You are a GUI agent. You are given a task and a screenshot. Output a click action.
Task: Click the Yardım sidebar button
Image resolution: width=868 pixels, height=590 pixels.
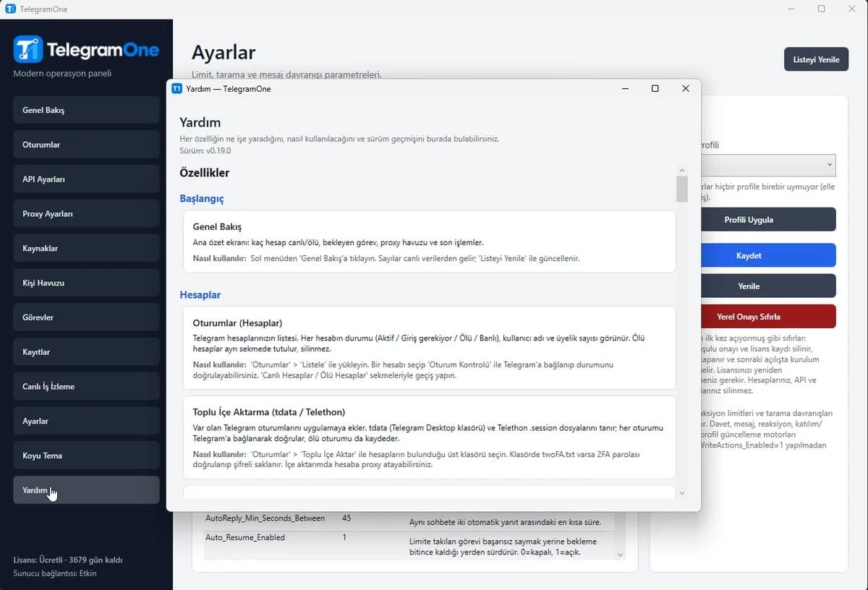[86, 490]
